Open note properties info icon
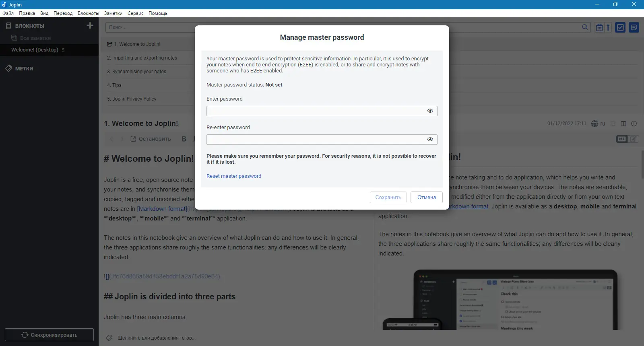This screenshot has height=346, width=644. (634, 124)
